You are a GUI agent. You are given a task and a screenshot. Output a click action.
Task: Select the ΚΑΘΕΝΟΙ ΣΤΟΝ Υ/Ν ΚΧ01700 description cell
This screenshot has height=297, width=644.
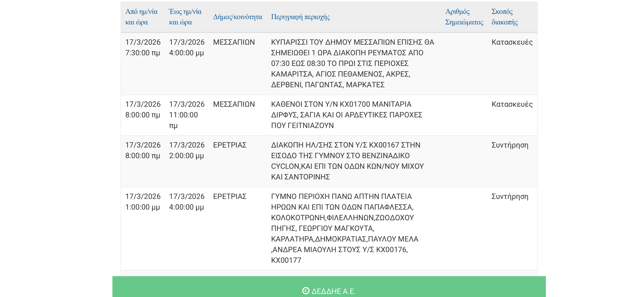point(346,115)
